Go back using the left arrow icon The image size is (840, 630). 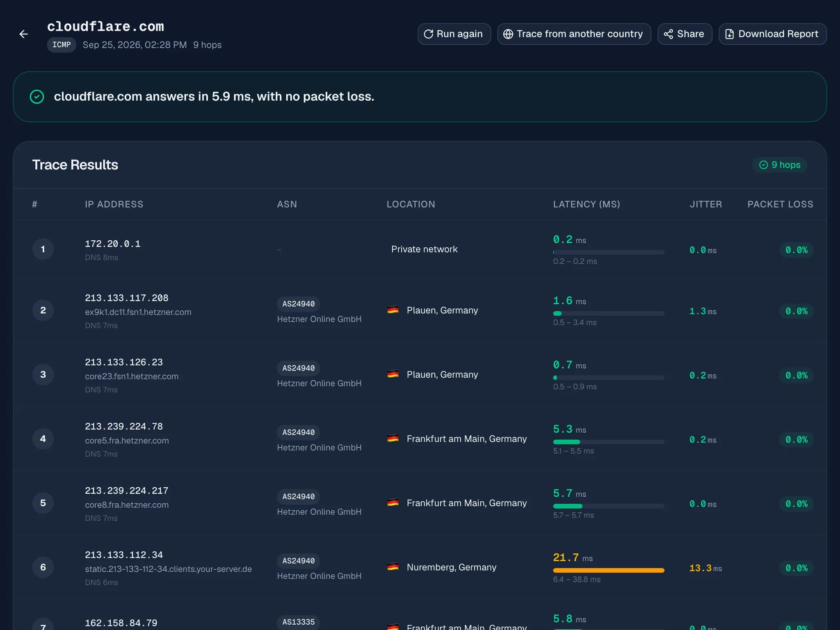pyautogui.click(x=24, y=34)
